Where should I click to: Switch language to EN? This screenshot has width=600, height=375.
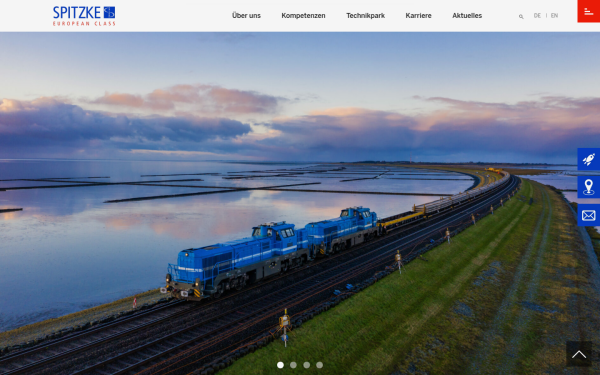coord(554,16)
